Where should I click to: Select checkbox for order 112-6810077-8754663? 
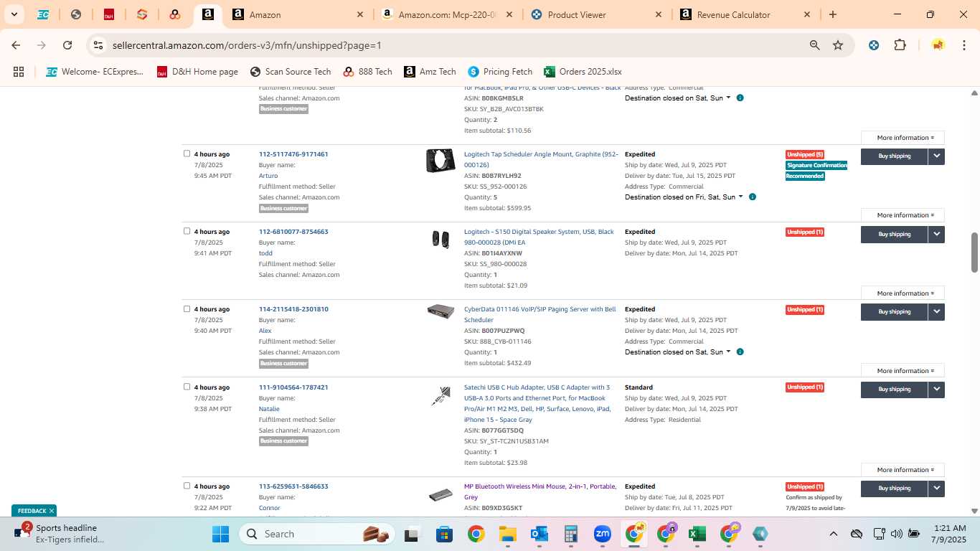[187, 231]
